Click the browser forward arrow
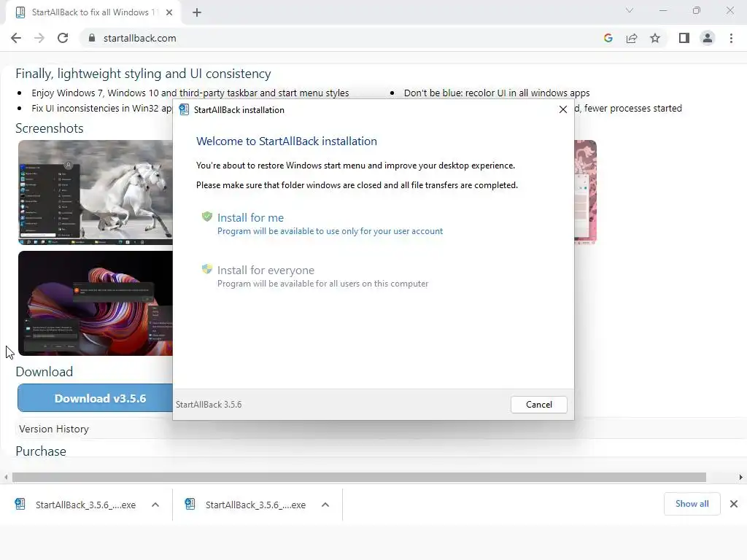Screen dimensions: 747x560 pos(39,38)
